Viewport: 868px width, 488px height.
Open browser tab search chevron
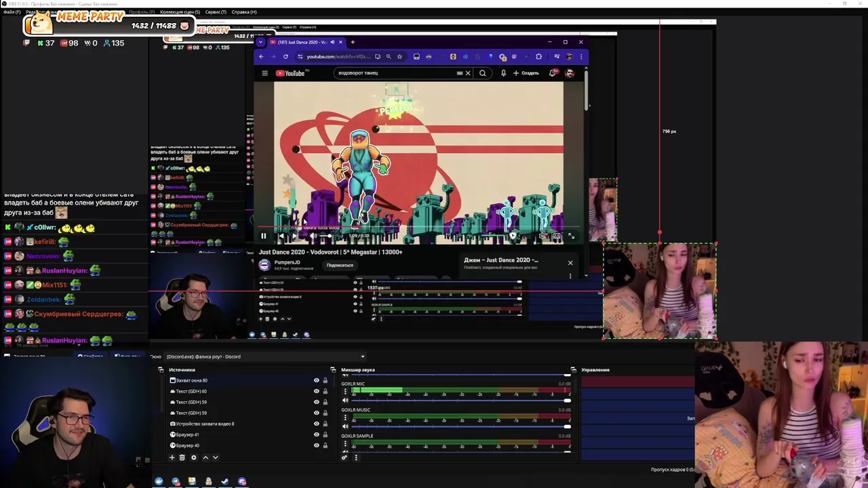[x=260, y=42]
